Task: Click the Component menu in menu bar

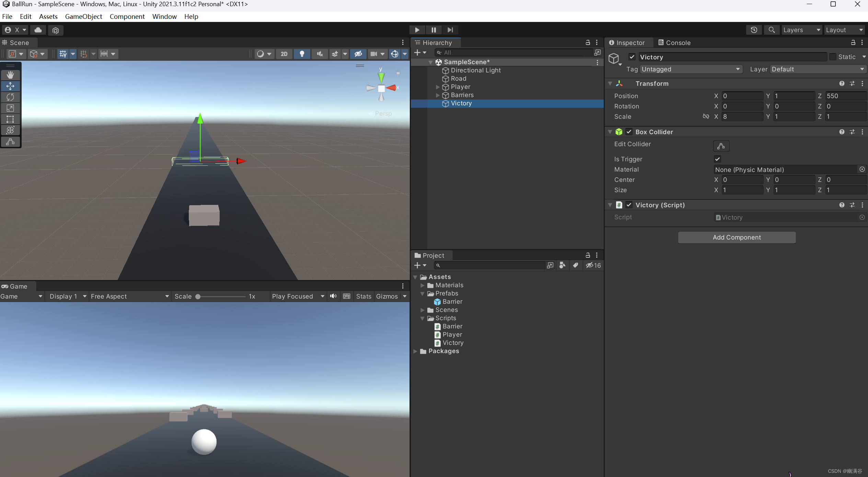Action: pyautogui.click(x=127, y=16)
